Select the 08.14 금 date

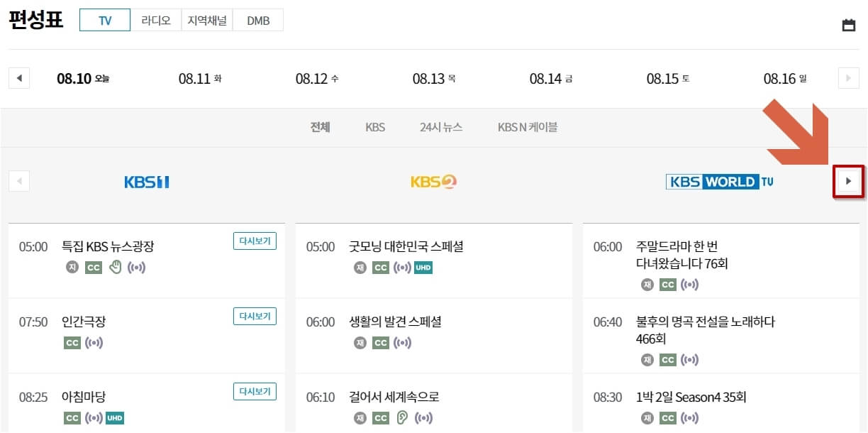pos(550,78)
